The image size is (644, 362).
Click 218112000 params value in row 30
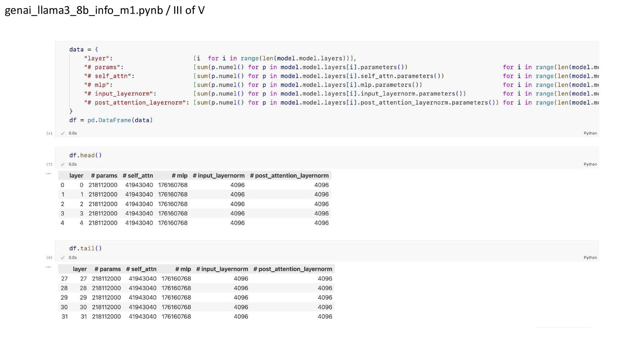[106, 307]
